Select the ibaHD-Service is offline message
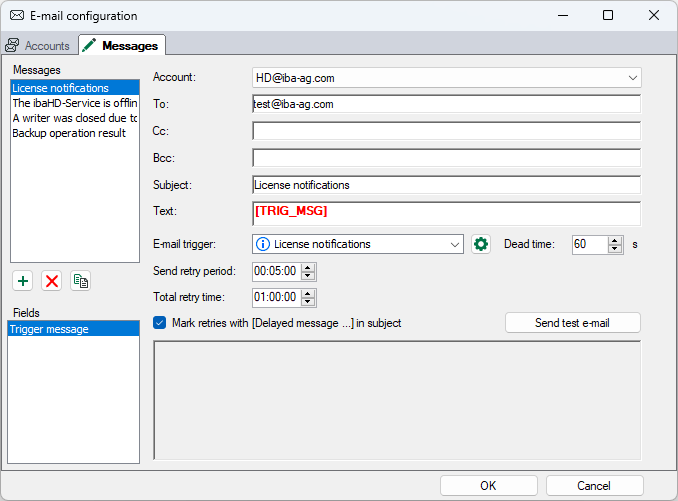The width and height of the screenshot is (678, 501). (74, 103)
